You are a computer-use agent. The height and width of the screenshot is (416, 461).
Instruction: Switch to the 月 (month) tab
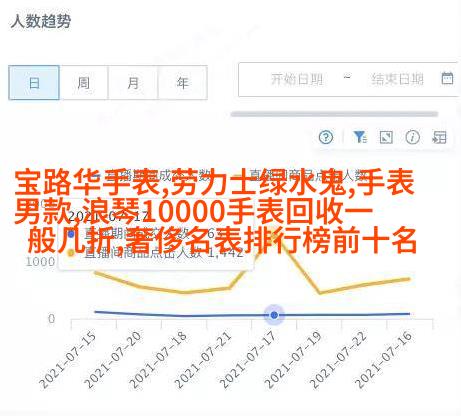(133, 83)
